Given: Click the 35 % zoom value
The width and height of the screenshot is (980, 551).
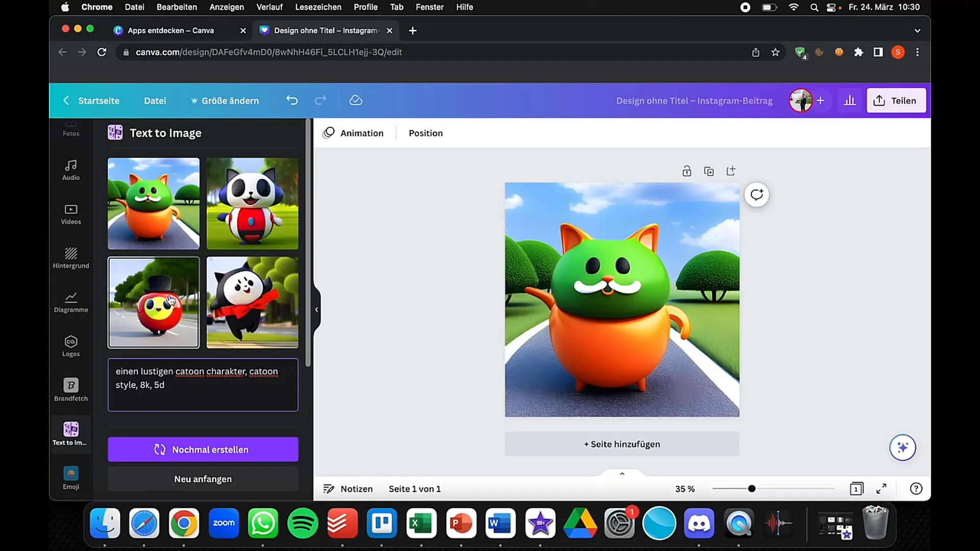Looking at the screenshot, I should tap(685, 489).
